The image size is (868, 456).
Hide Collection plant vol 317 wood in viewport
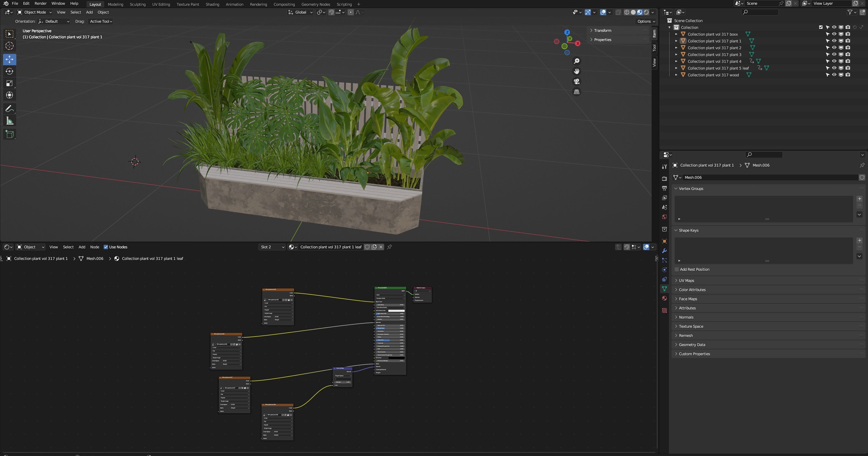coord(834,75)
